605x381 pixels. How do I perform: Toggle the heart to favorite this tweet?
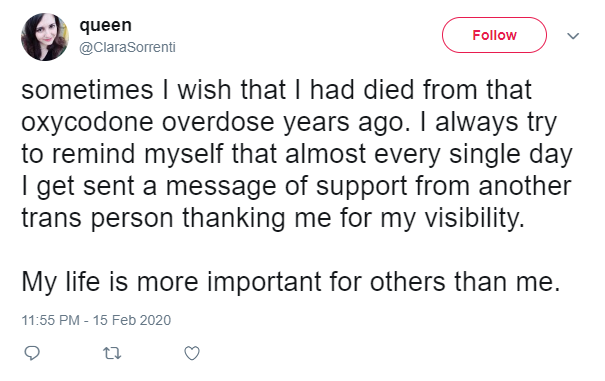point(192,353)
